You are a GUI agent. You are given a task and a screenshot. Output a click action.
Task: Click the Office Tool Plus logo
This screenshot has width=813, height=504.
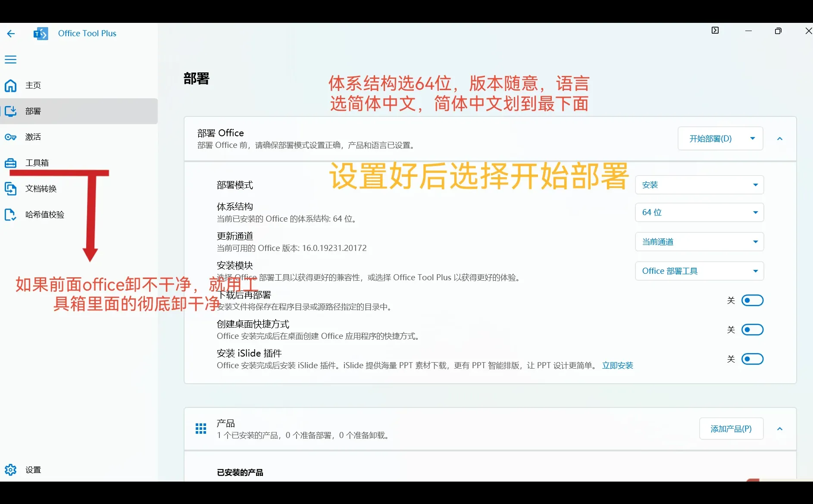pyautogui.click(x=40, y=33)
